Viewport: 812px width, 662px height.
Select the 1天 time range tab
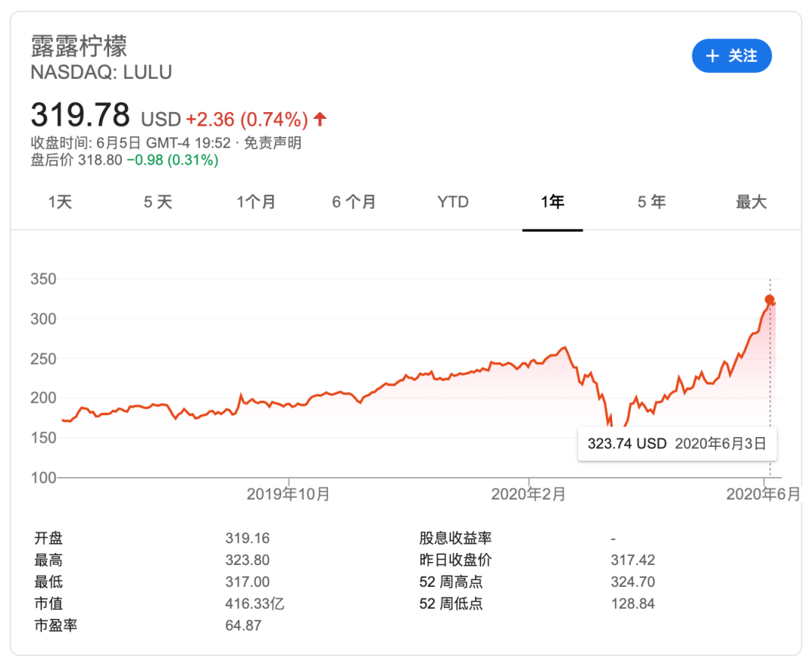coord(60,202)
